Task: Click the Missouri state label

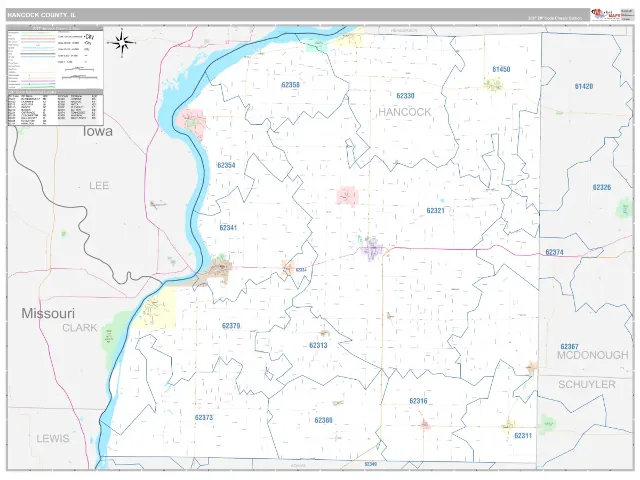Action: pos(48,313)
